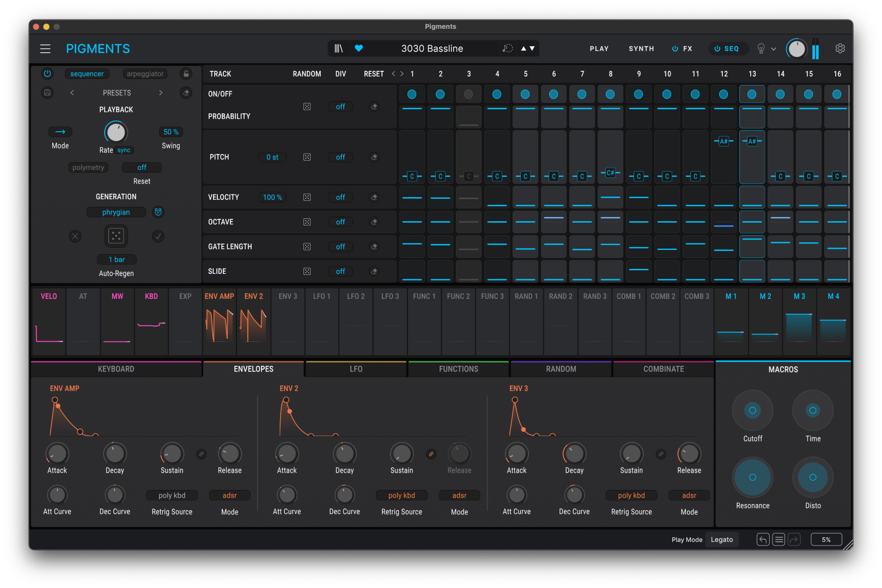Click the large dice icon under Generation
Screen dimensions: 882x588
tap(116, 236)
